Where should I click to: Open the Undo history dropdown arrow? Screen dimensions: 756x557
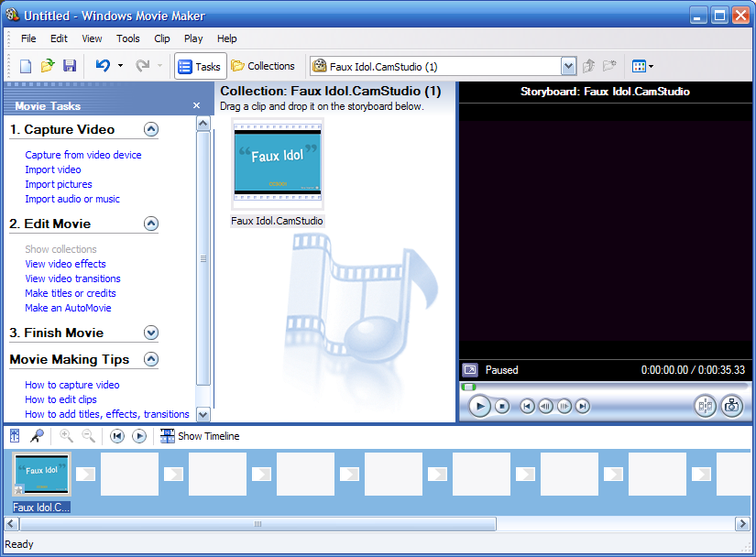pos(121,66)
